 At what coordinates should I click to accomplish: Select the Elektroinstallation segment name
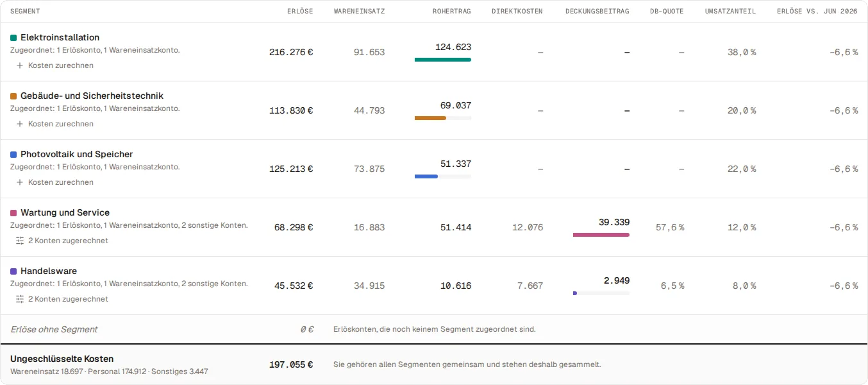click(x=60, y=37)
